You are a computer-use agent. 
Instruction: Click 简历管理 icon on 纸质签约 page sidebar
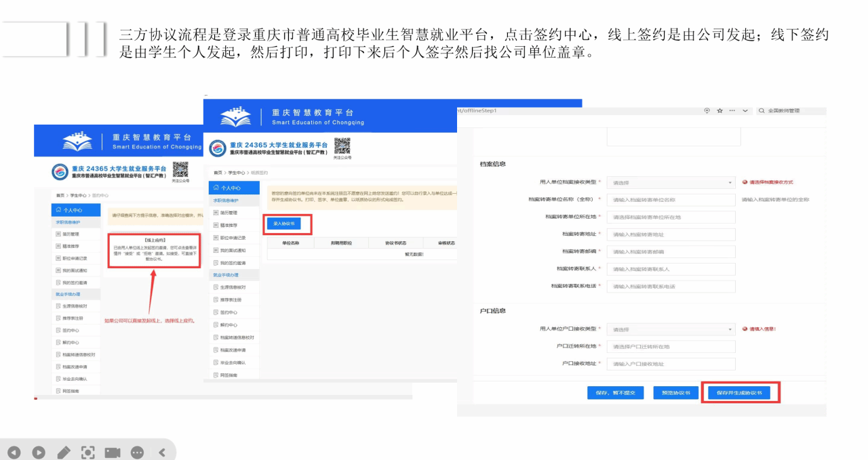coord(216,213)
